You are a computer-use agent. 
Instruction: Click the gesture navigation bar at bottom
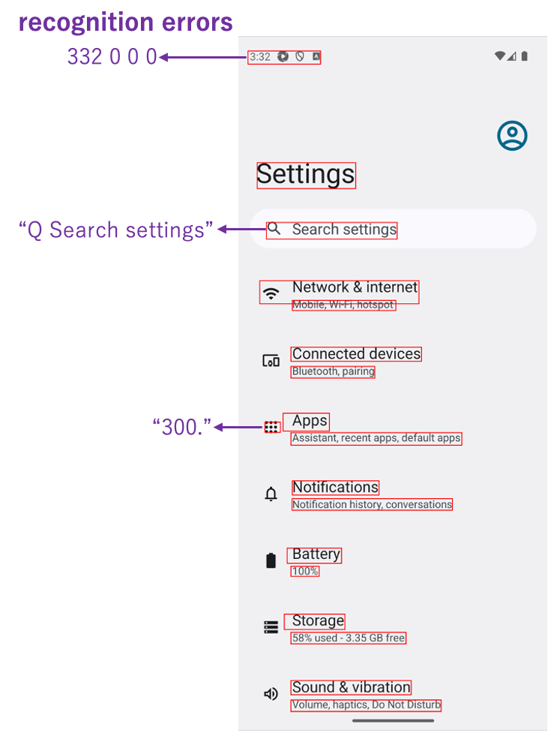tap(393, 721)
